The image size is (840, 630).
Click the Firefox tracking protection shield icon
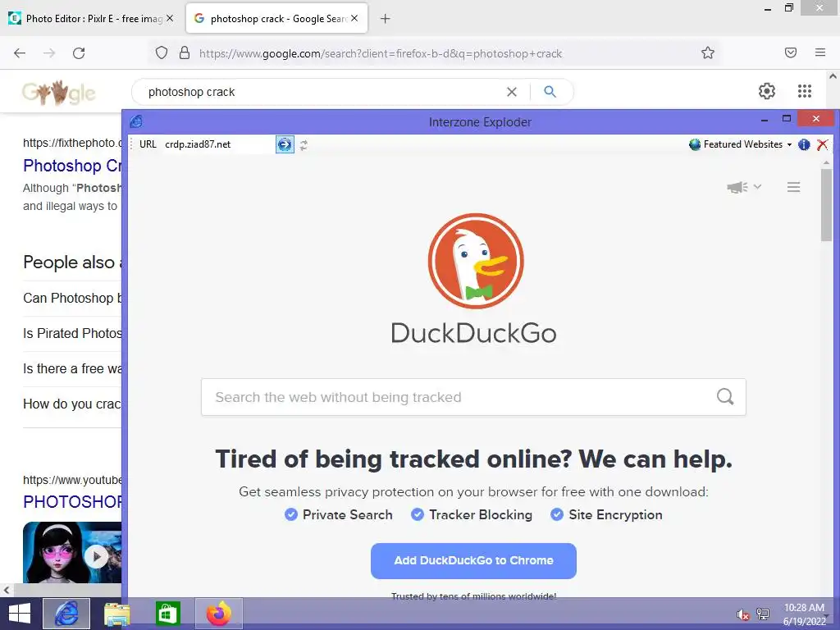162,53
